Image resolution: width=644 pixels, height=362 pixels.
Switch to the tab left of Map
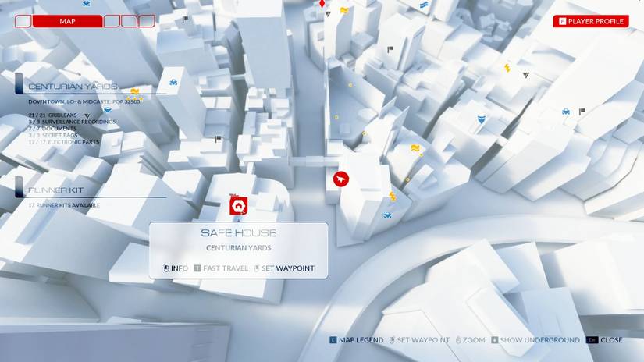23,21
